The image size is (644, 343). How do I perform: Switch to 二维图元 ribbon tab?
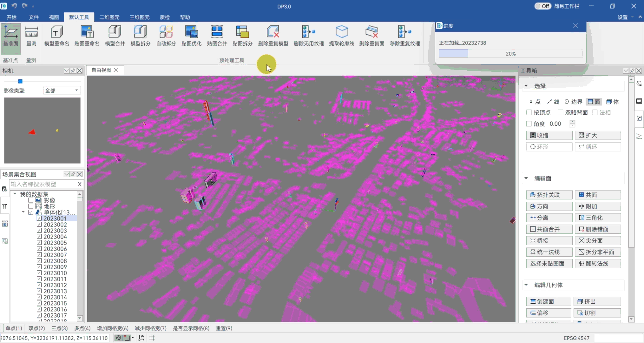coord(109,17)
